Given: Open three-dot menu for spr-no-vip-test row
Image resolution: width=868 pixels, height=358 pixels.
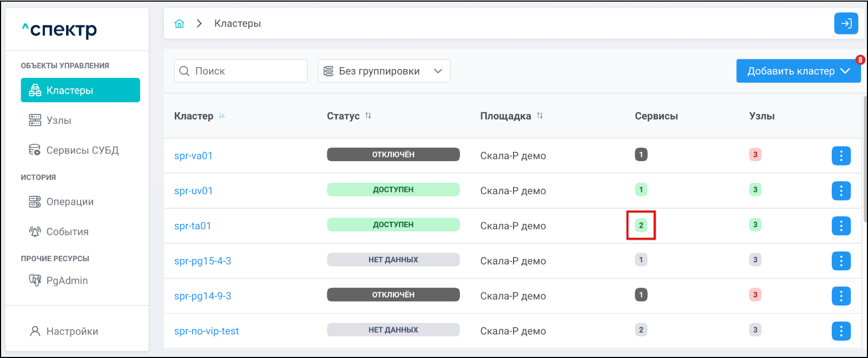Looking at the screenshot, I should (x=840, y=331).
